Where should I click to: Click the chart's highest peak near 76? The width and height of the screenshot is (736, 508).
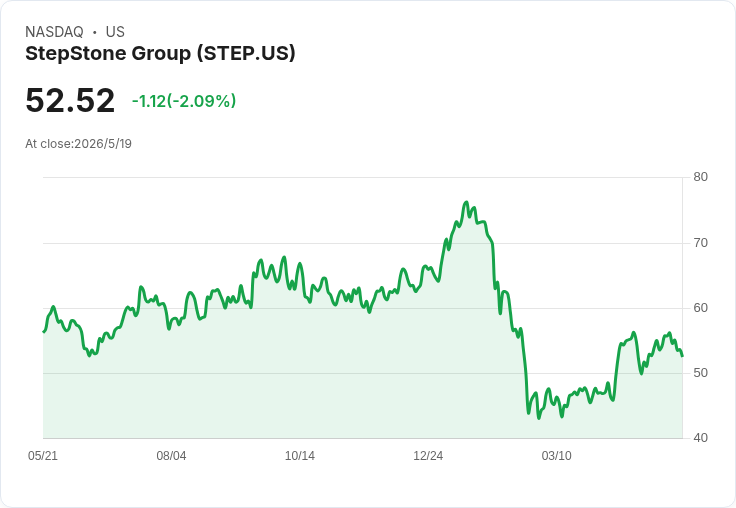pos(466,202)
